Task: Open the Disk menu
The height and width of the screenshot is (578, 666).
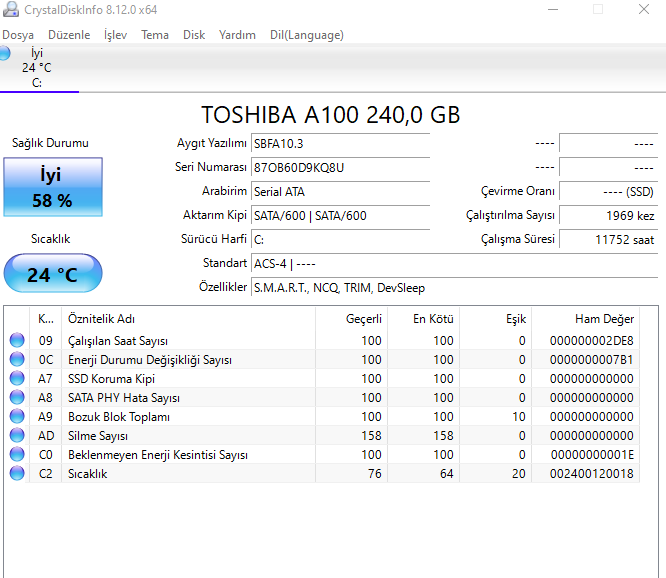Action: click(194, 35)
